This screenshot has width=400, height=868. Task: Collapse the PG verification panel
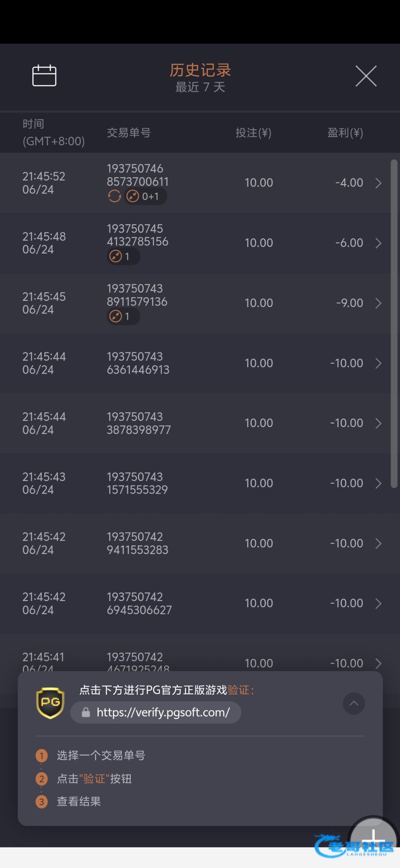click(354, 703)
